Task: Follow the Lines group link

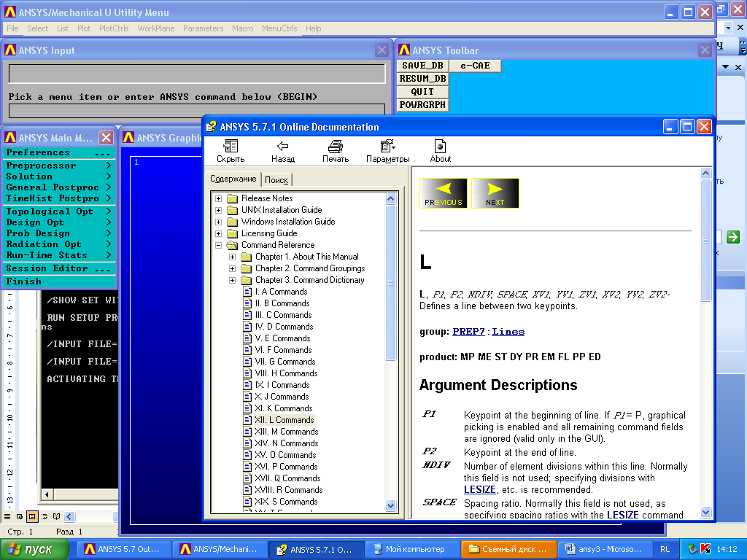Action: [x=508, y=332]
